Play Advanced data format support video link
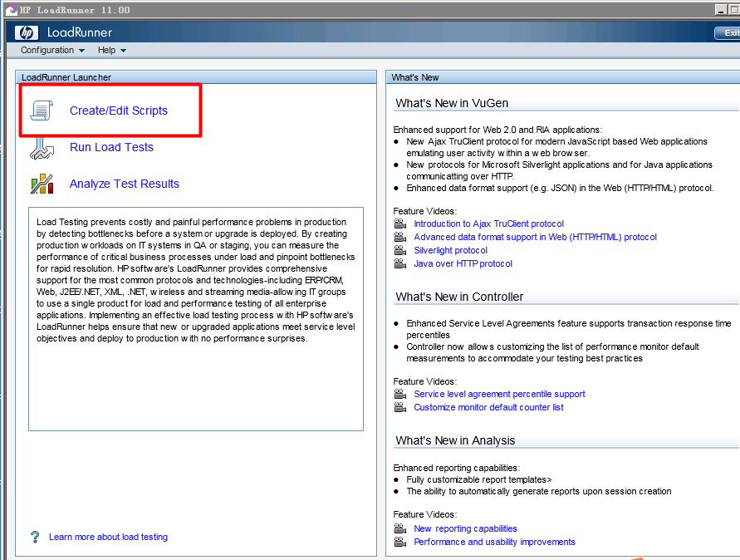Screen dimensions: 740x560 (535, 237)
